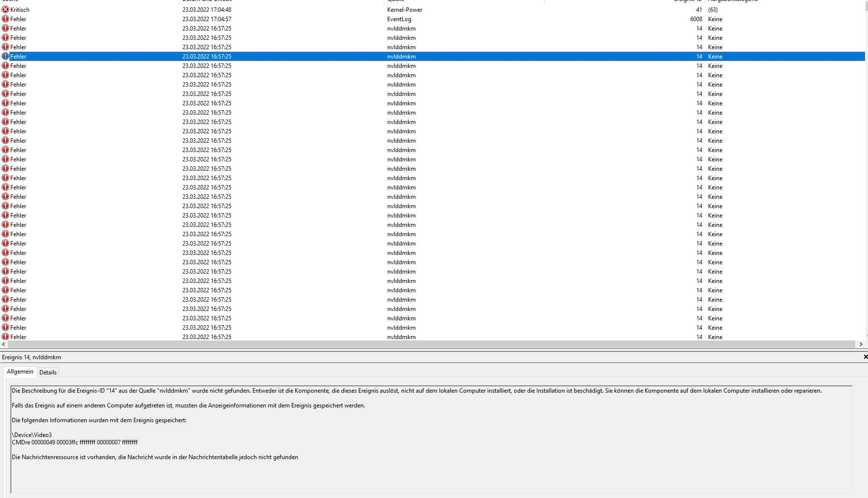
Task: Click Keine in the EventLog row
Action: tap(715, 19)
